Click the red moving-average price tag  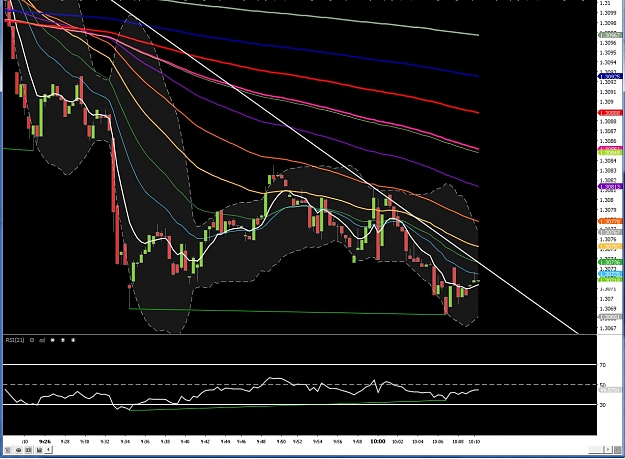tap(610, 113)
